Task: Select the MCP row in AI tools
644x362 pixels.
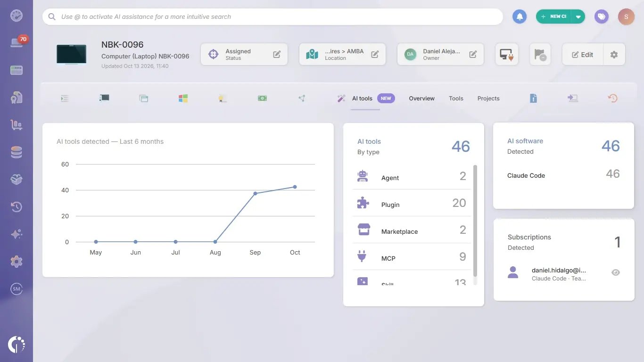Action: pos(412,257)
